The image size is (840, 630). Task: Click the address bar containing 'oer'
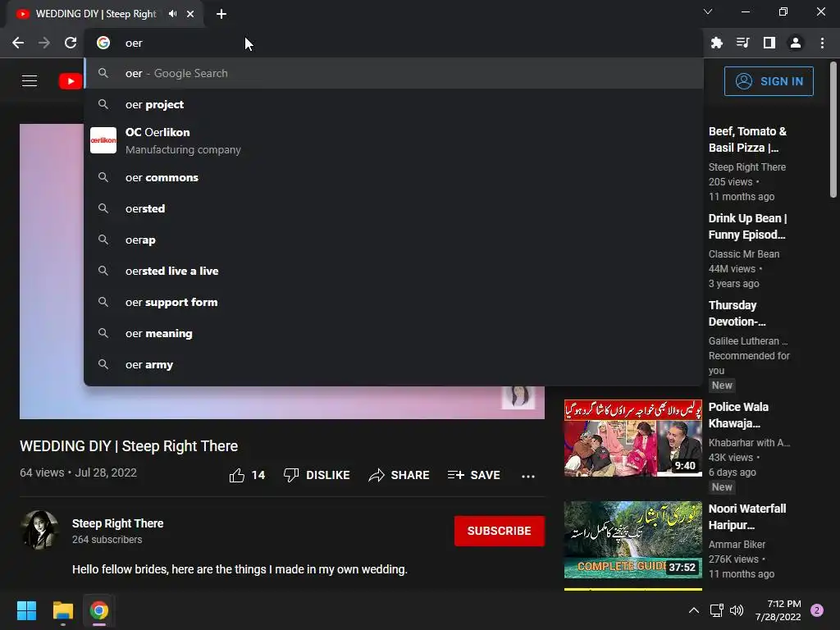[x=394, y=43]
